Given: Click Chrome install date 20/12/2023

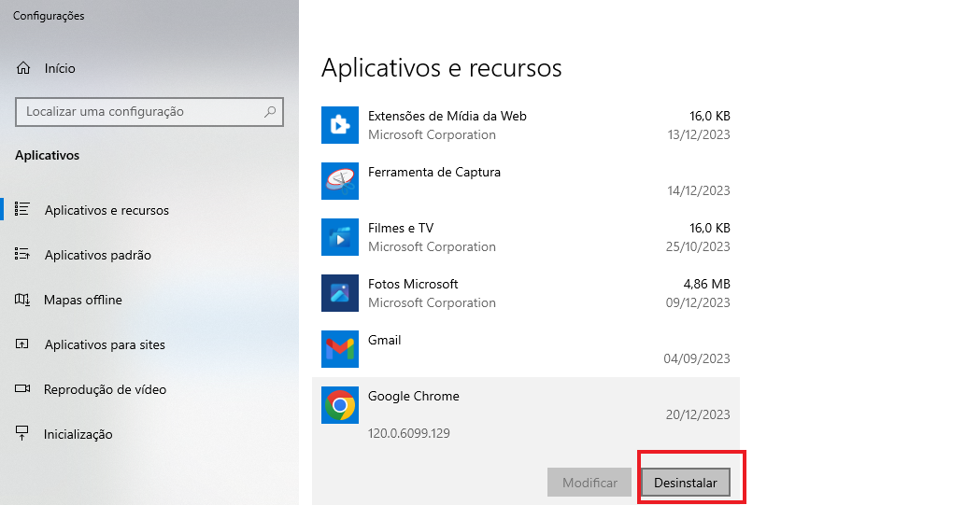Looking at the screenshot, I should [698, 414].
